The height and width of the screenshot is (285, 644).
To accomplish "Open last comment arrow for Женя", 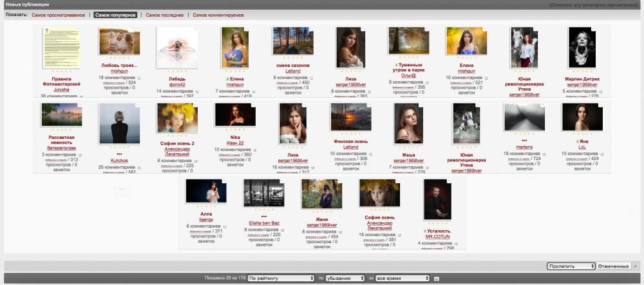I will click(340, 232).
